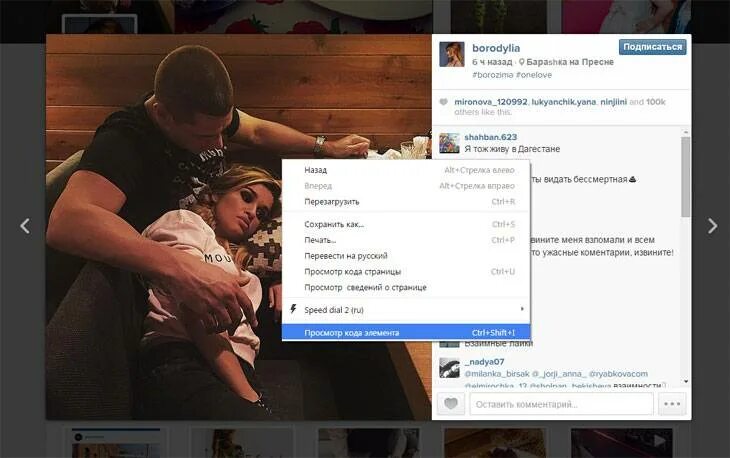
Task: Open Speed dial 2 (ru) menu entry
Action: tap(406, 310)
